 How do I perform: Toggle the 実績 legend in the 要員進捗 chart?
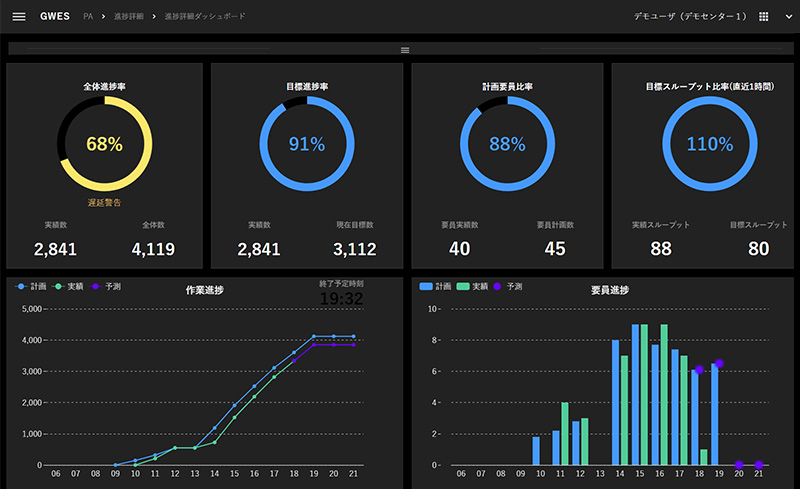472,286
